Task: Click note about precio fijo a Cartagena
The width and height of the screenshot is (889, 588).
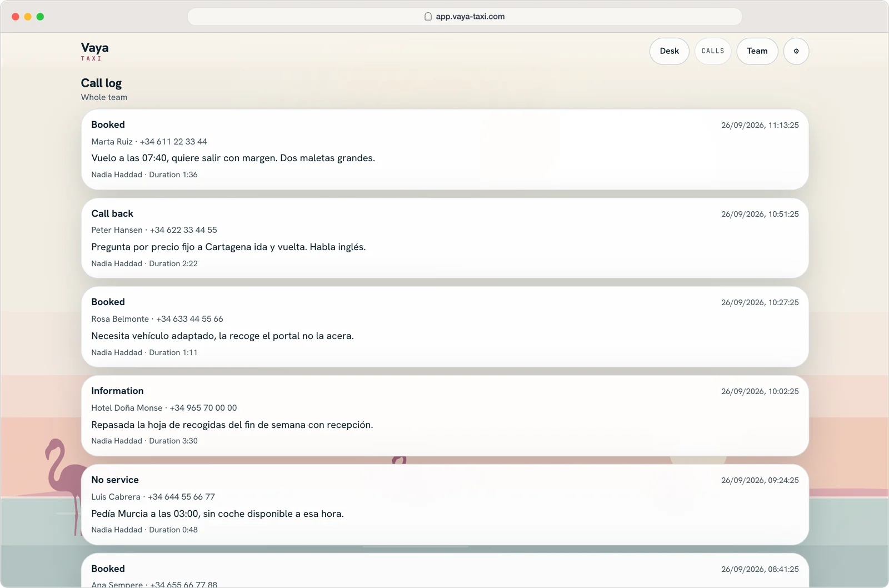Action: click(x=228, y=247)
